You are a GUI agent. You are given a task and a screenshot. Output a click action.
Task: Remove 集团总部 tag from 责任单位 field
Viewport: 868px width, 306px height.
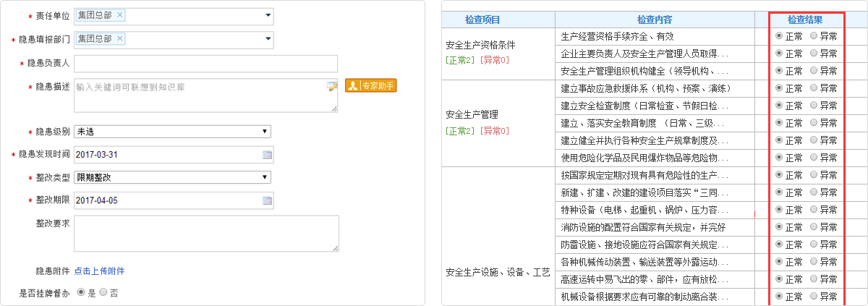tap(120, 15)
